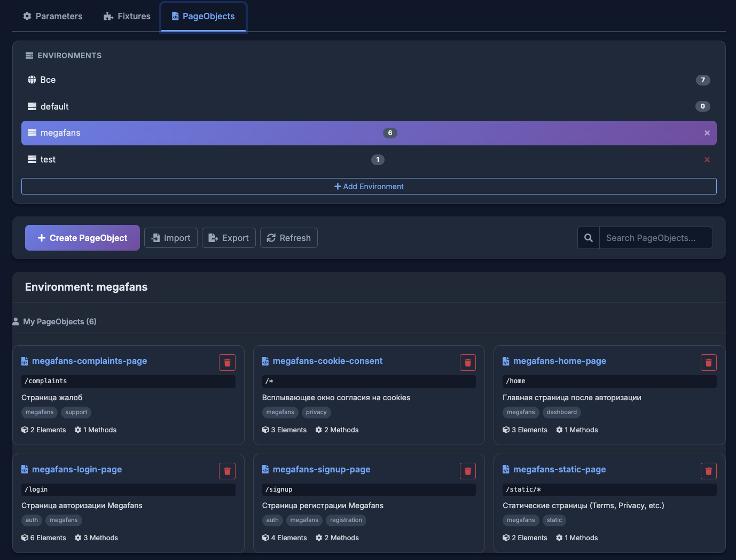Viewport: 736px width, 560px height.
Task: Click the Export button
Action: (229, 238)
